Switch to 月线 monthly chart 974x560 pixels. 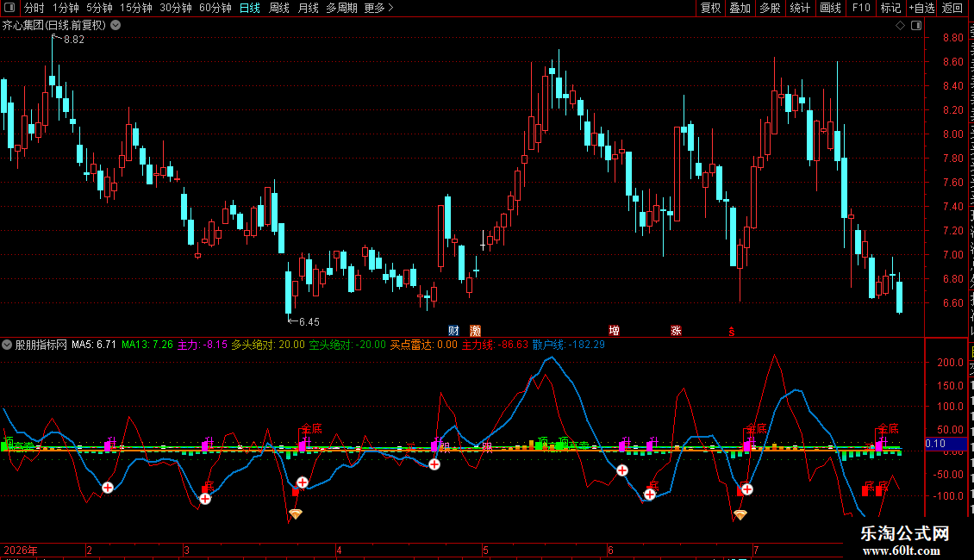308,8
